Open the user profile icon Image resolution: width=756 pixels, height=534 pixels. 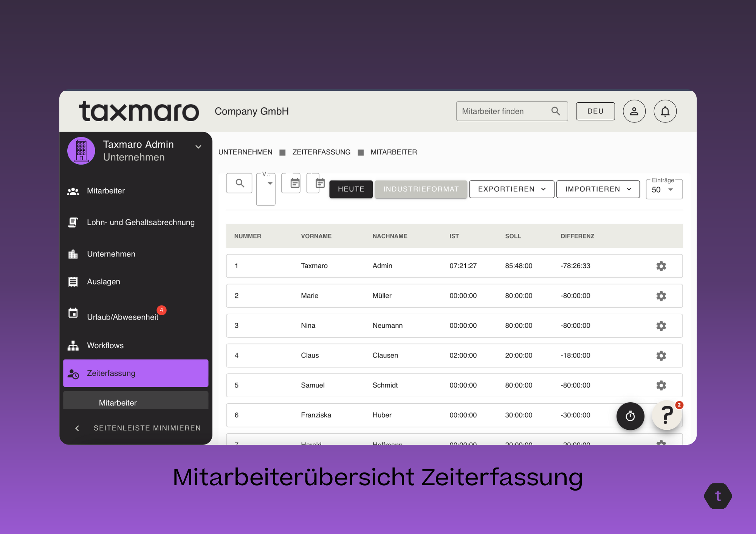click(634, 111)
